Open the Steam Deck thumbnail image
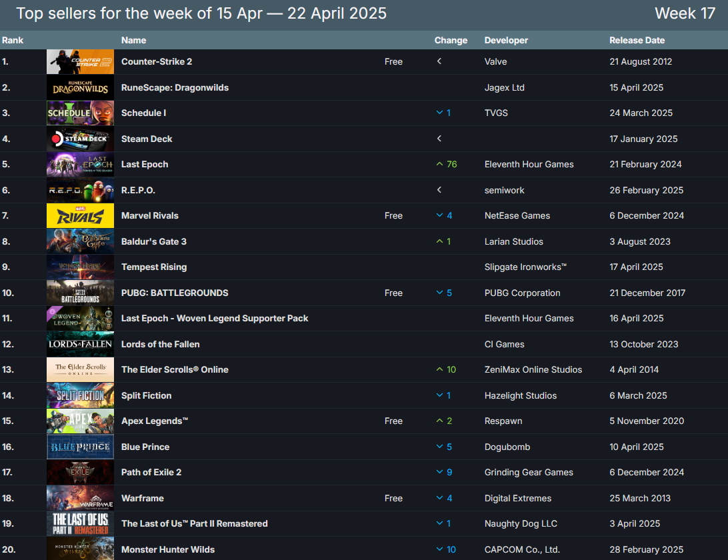Screen dimensions: 728x560 [x=80, y=139]
